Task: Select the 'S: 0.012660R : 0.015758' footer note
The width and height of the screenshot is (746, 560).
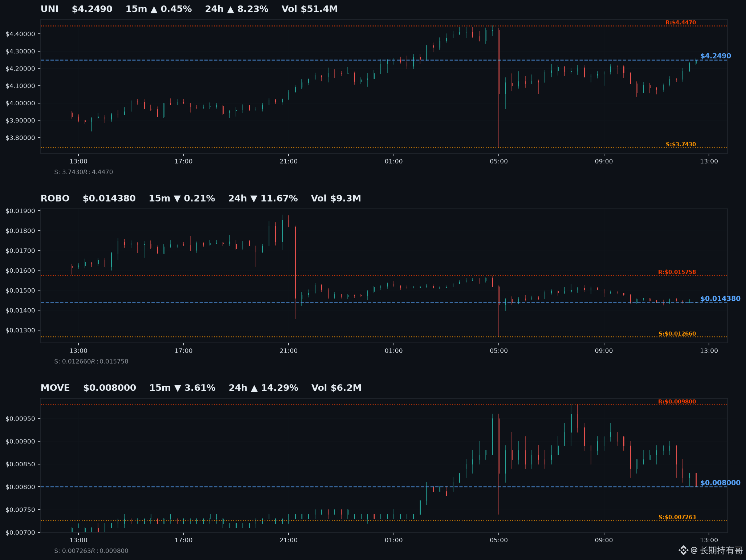Action: pos(91,362)
